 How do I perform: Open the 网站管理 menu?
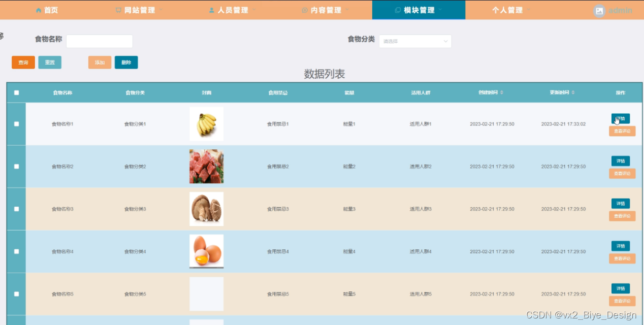[x=139, y=10]
